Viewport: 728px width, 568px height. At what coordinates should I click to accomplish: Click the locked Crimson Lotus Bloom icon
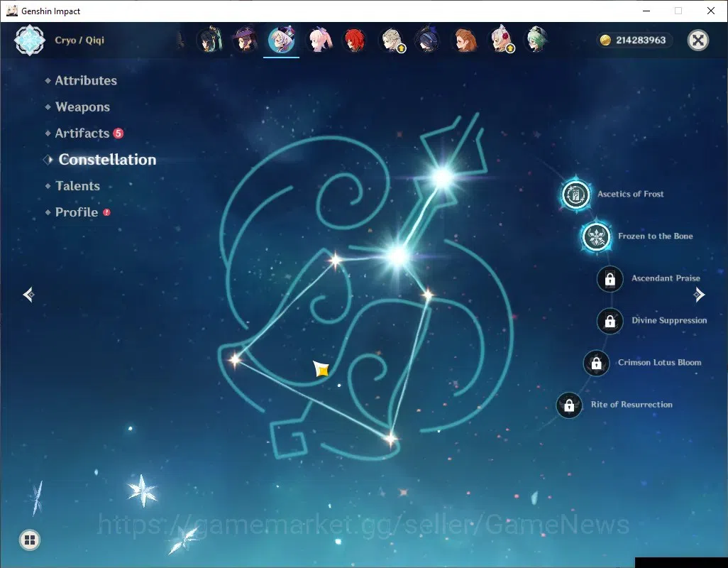coord(596,364)
